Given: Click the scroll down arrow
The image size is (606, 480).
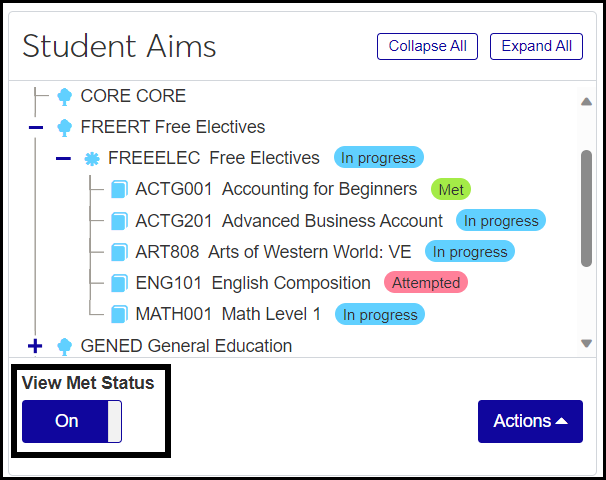Looking at the screenshot, I should click(x=587, y=344).
